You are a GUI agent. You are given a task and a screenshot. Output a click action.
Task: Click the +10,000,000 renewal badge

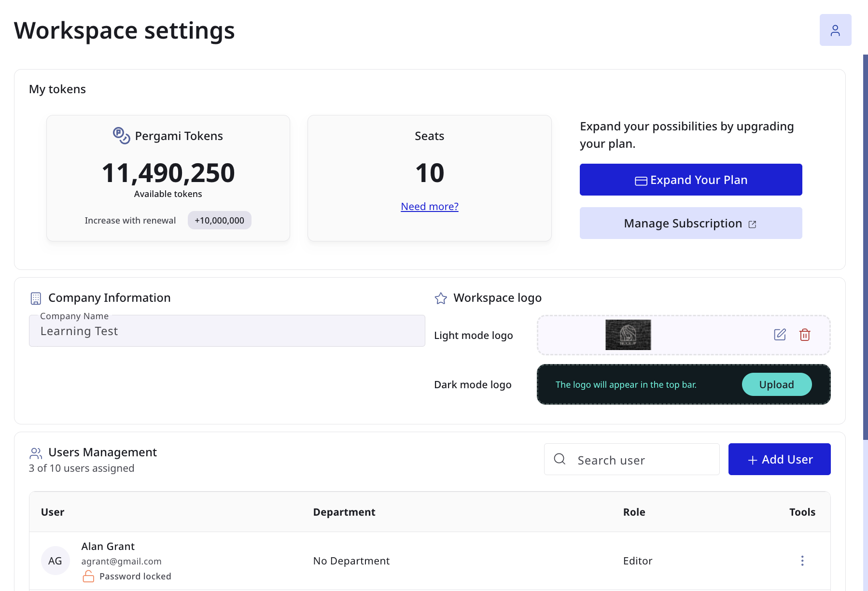[219, 220]
